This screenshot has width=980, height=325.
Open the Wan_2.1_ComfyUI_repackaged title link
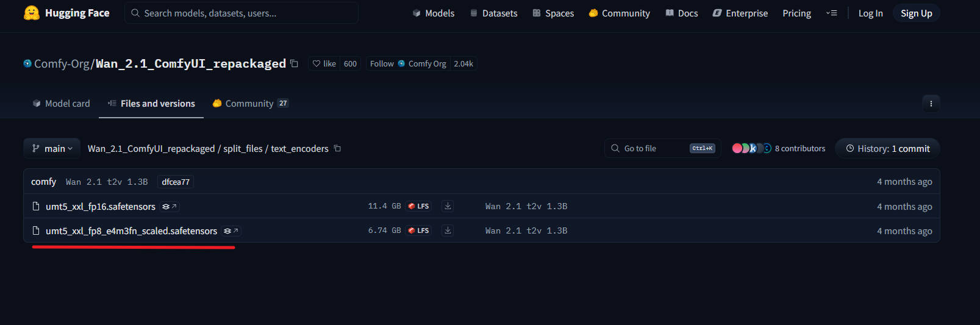click(191, 63)
